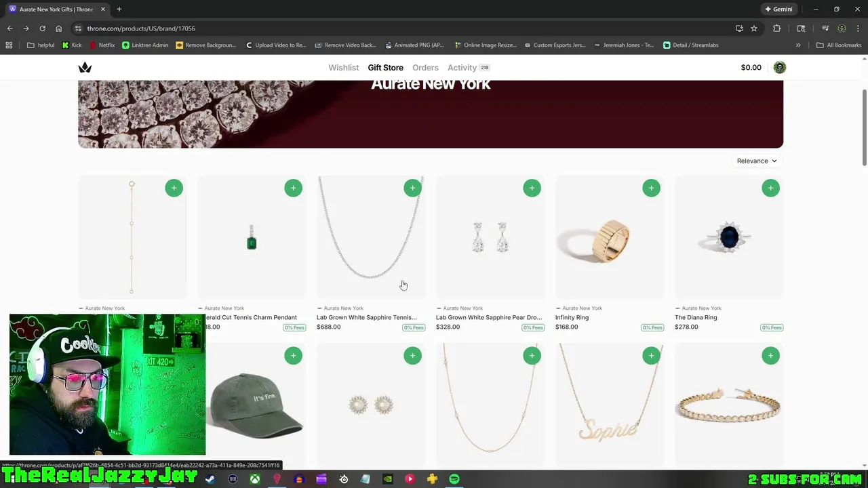
Task: Open the browser home page
Action: pos(58,28)
